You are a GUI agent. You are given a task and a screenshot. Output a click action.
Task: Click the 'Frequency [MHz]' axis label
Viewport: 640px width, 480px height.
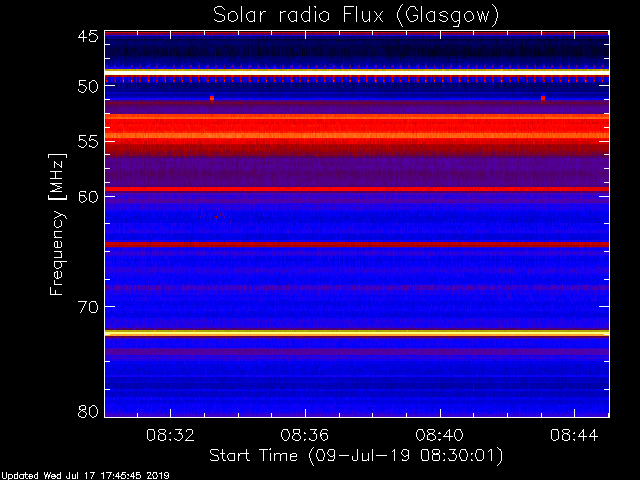point(57,224)
